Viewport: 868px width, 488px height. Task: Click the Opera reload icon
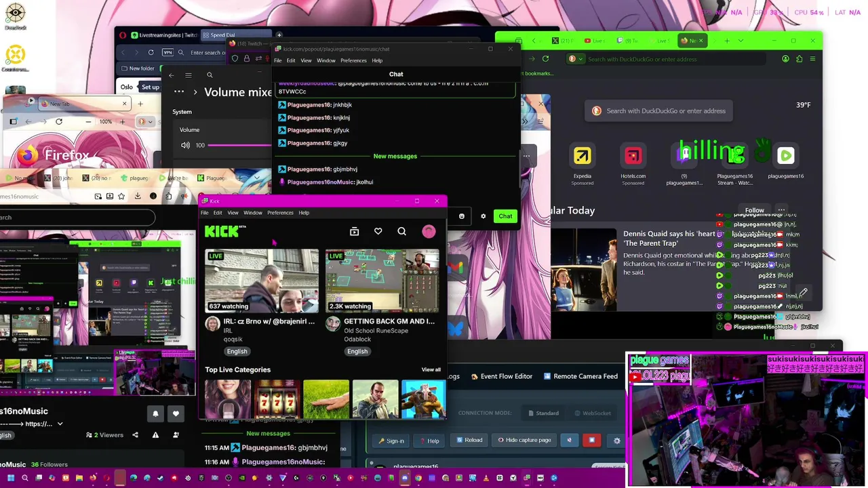(151, 52)
